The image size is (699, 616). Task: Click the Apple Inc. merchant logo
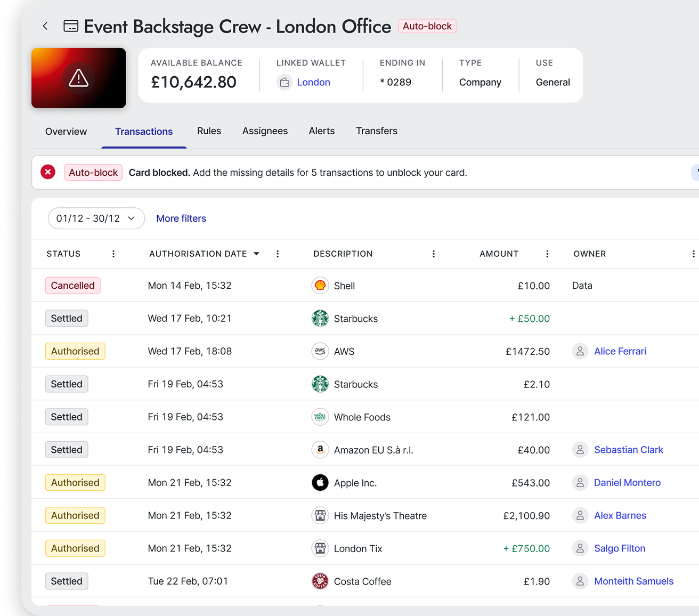pos(320,483)
